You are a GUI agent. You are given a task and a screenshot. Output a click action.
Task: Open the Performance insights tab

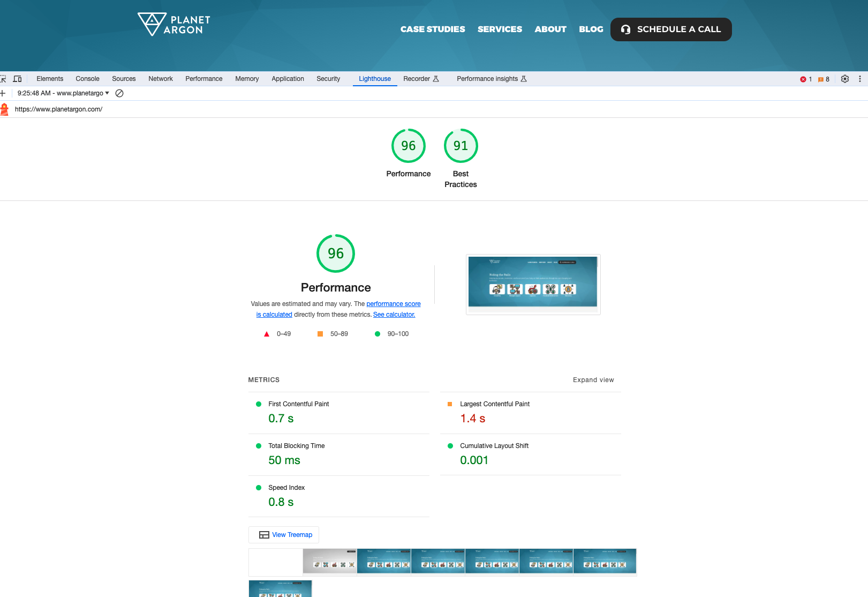click(492, 79)
